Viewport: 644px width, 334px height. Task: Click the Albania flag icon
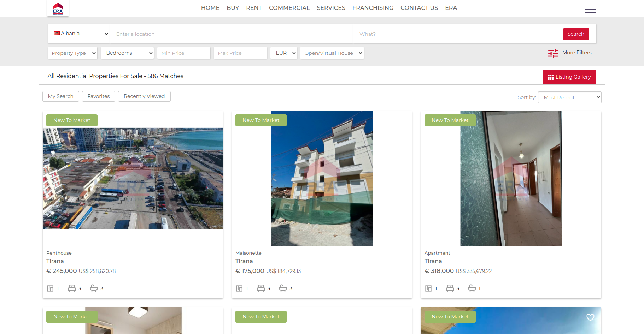pos(57,34)
